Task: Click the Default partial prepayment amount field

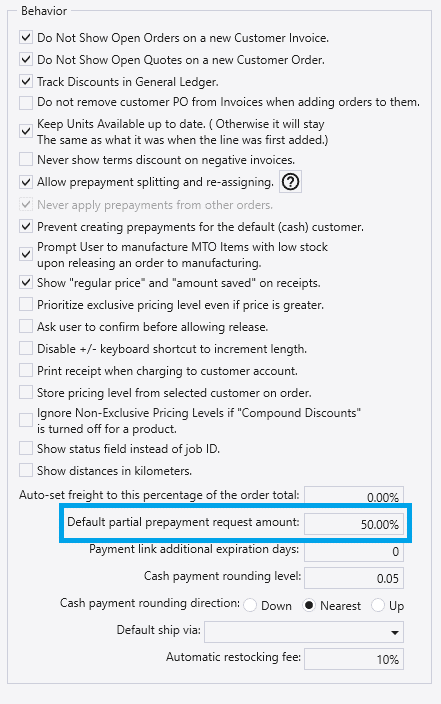Action: [x=354, y=524]
